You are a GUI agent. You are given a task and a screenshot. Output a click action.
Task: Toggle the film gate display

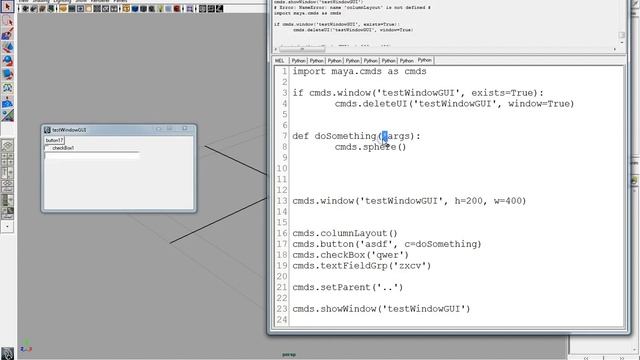pos(71,9)
